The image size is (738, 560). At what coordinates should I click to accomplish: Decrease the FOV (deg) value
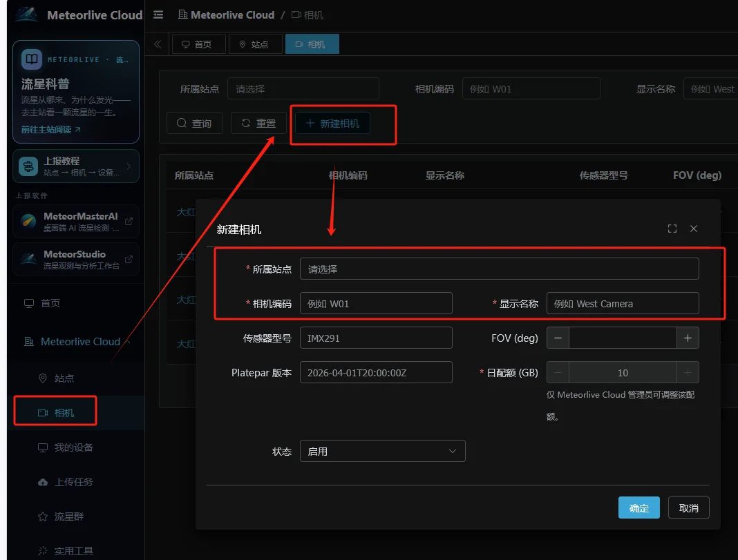(x=558, y=338)
